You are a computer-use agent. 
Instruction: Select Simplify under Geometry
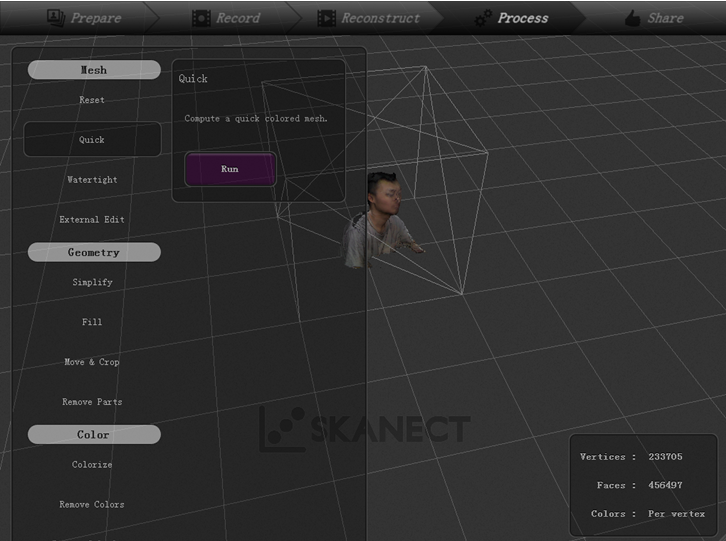pos(92,282)
